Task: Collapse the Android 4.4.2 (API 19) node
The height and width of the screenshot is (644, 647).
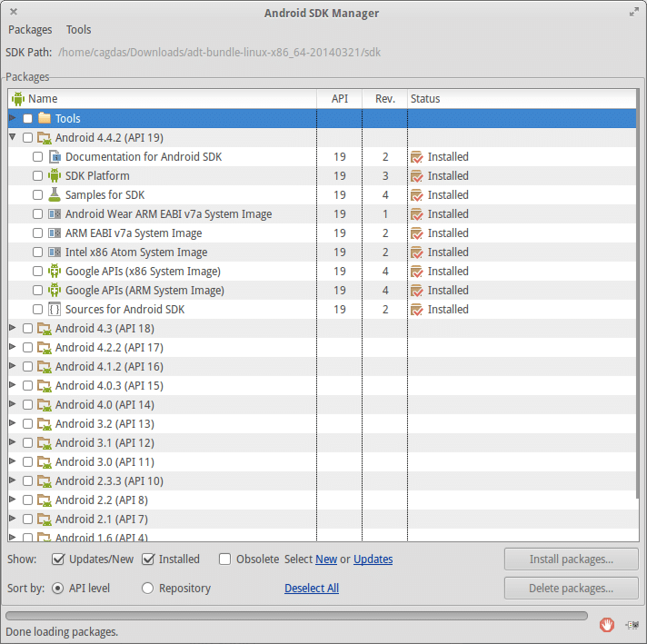Action: click(13, 137)
